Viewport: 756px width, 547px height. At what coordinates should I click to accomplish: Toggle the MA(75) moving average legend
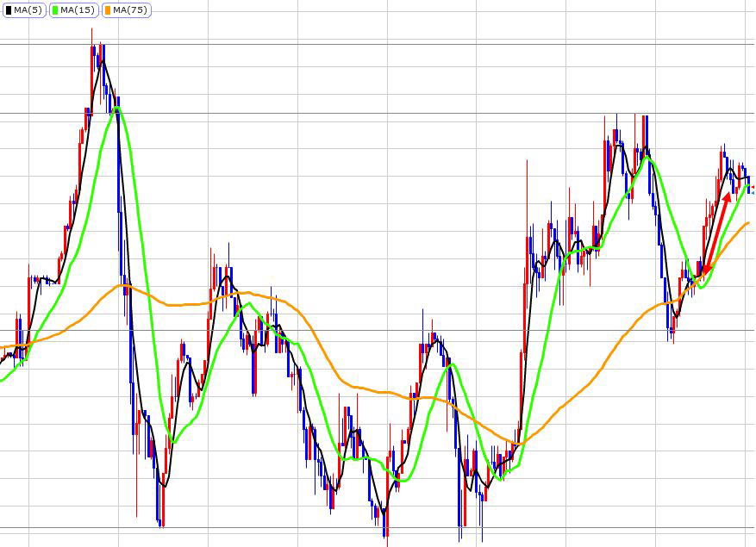pyautogui.click(x=126, y=10)
